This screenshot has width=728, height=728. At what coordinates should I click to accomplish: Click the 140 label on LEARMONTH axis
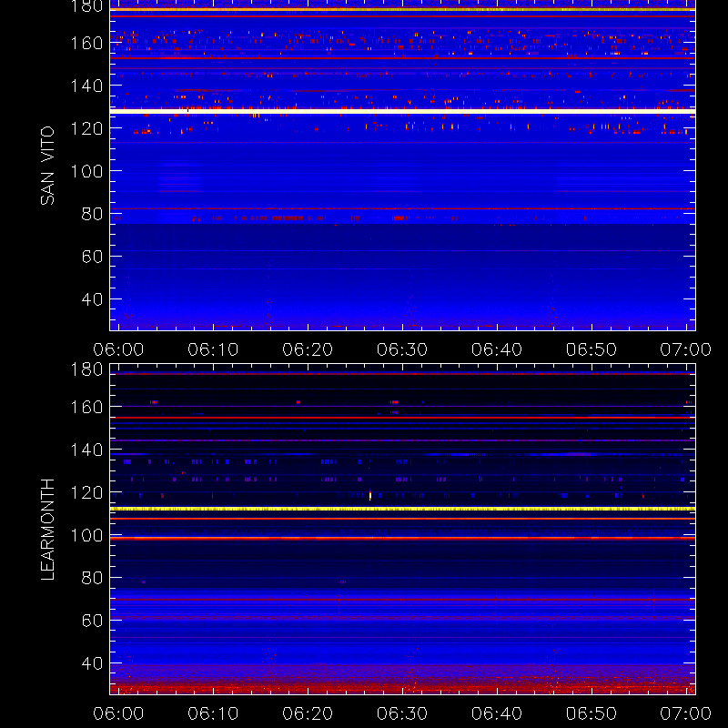(x=86, y=450)
